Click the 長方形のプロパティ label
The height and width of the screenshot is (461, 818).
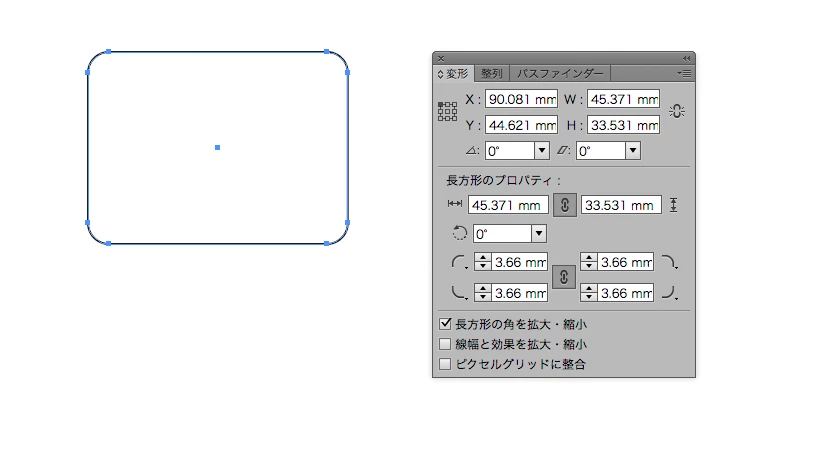coord(503,180)
